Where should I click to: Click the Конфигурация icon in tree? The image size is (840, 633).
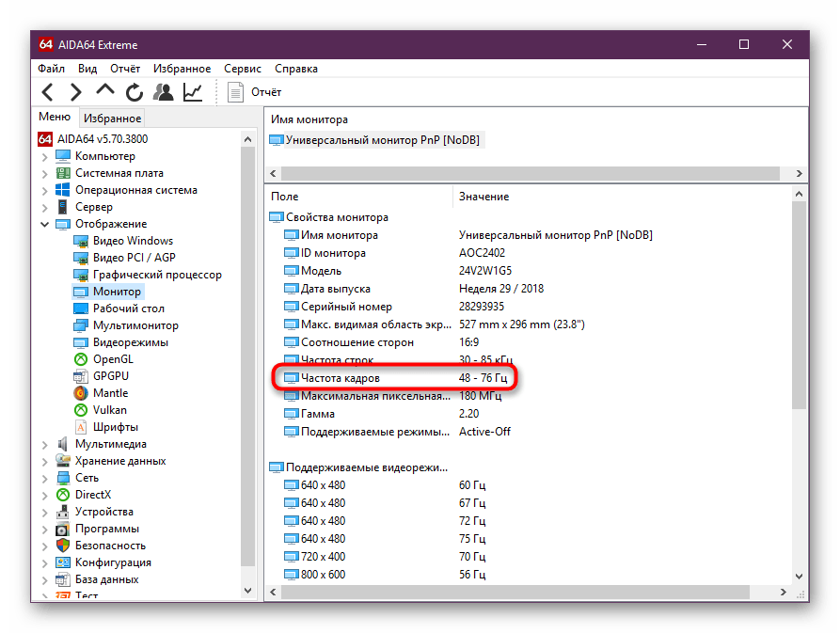63,562
